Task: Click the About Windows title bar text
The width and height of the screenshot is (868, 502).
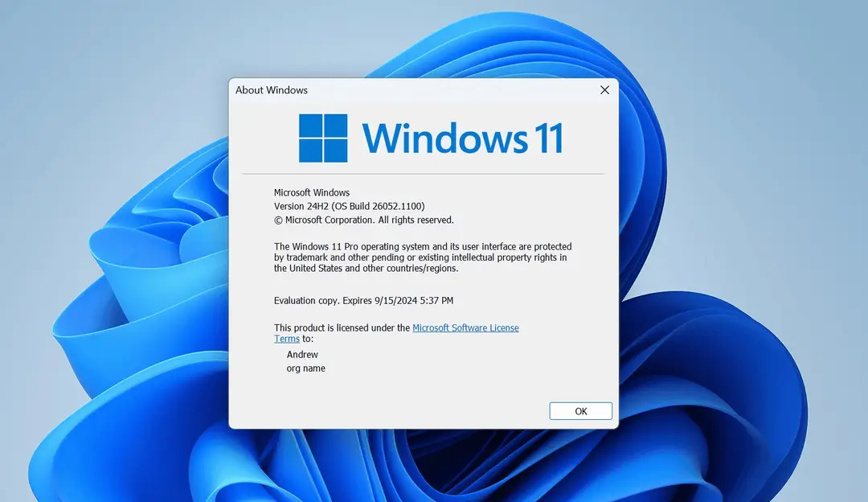Action: [272, 90]
